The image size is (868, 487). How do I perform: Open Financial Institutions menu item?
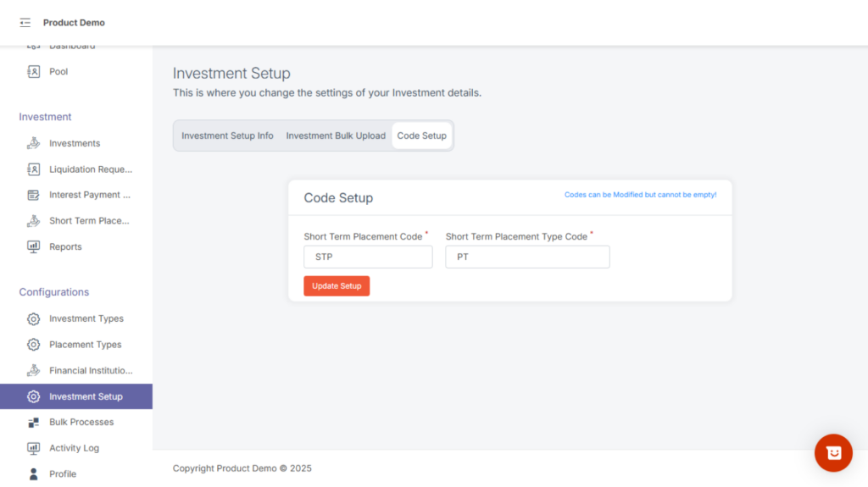tap(91, 370)
